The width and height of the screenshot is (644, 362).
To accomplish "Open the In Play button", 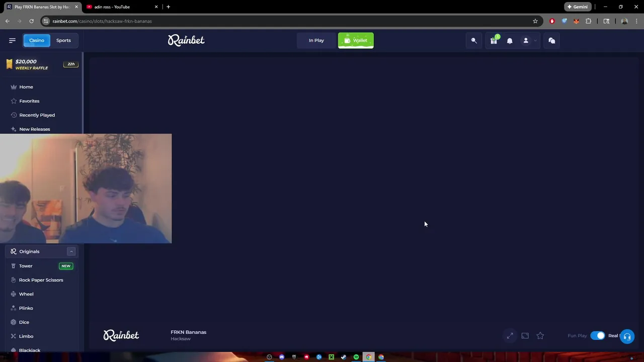I will pos(316,40).
